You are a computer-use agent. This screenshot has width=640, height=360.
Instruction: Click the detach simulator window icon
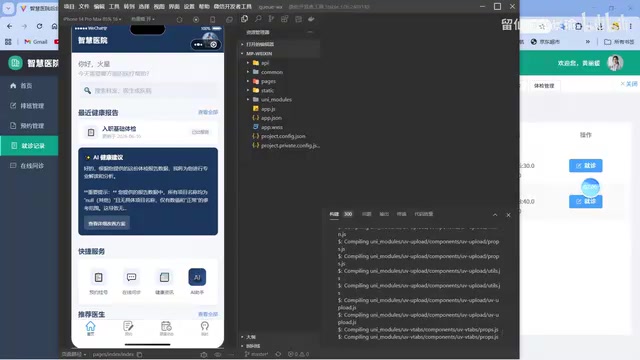pyautogui.click(x=229, y=19)
